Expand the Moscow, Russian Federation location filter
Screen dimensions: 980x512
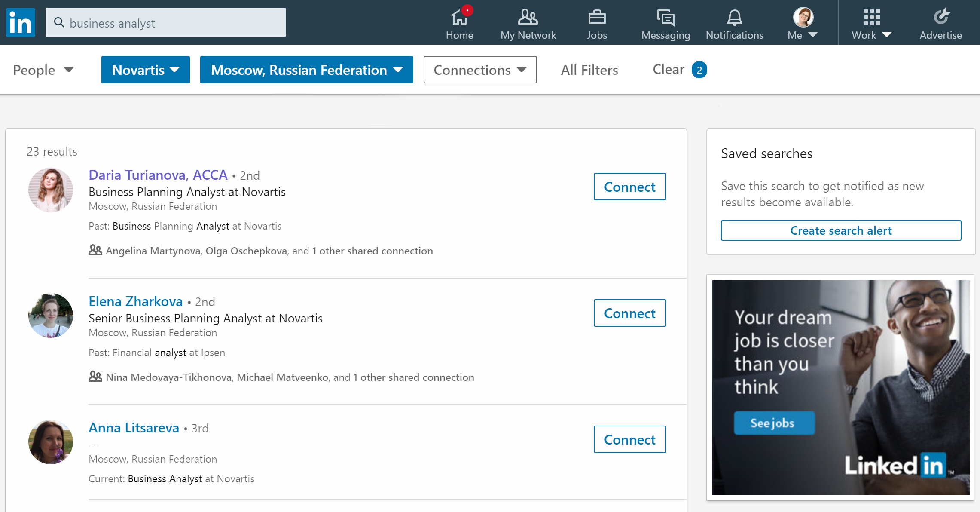307,70
